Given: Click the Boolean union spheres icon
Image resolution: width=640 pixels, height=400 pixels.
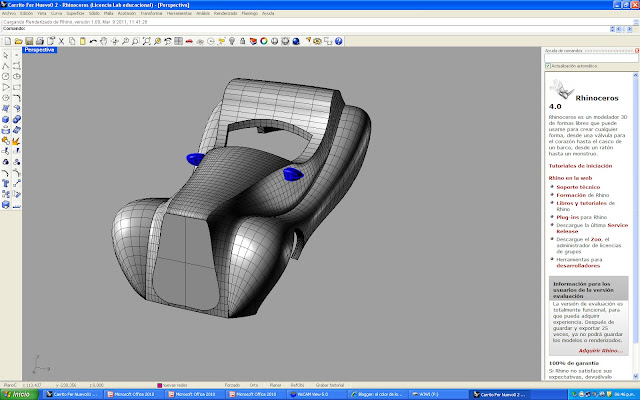Looking at the screenshot, I should 16,119.
